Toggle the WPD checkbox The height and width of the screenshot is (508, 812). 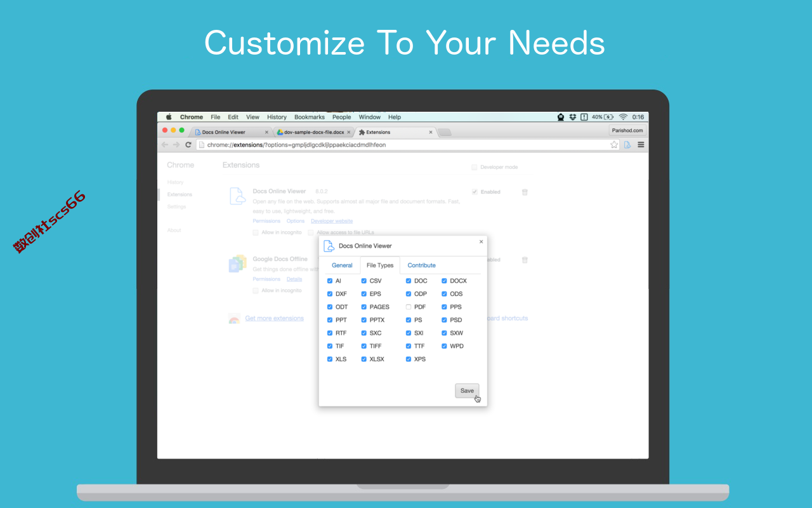pos(444,346)
